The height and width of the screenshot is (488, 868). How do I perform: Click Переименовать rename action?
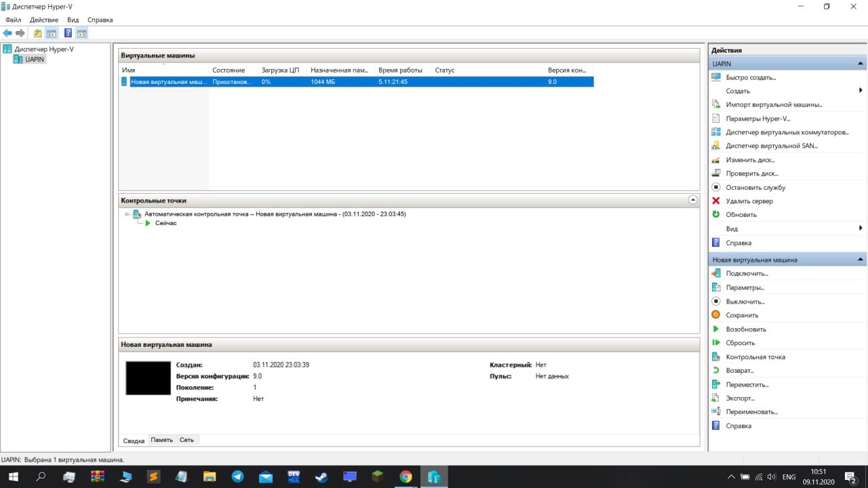tap(751, 412)
